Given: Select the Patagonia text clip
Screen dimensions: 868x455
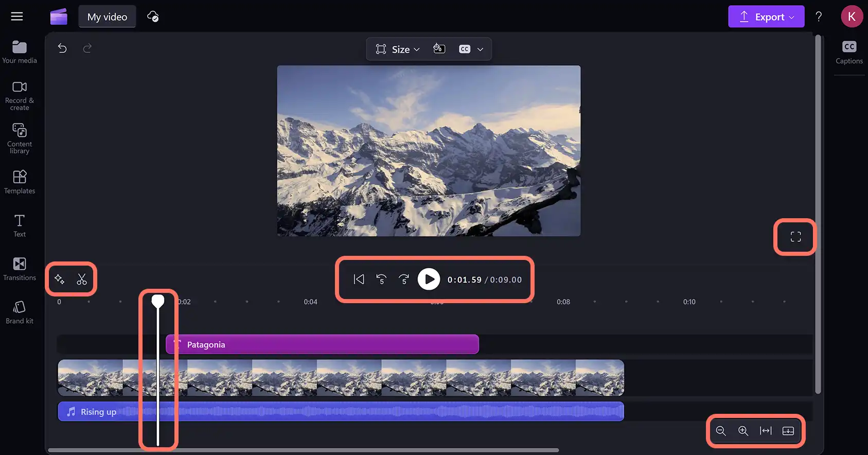Looking at the screenshot, I should (322, 344).
